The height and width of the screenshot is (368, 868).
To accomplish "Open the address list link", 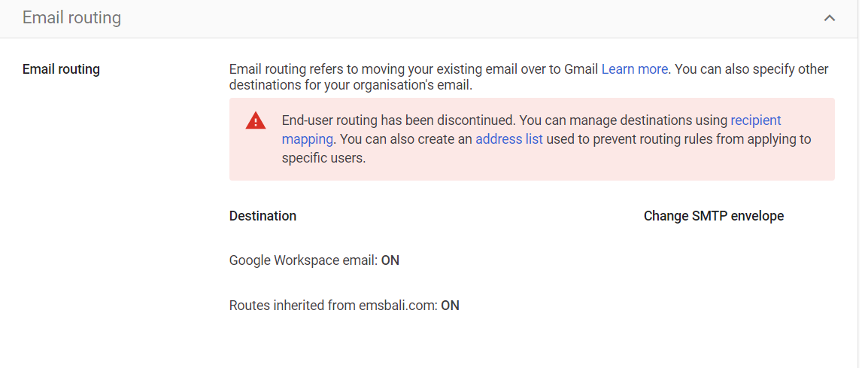I will (508, 139).
